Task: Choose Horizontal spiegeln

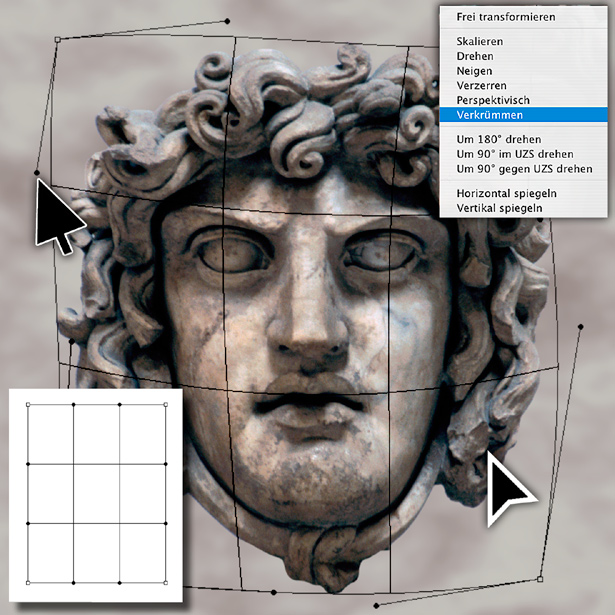Action: click(523, 193)
